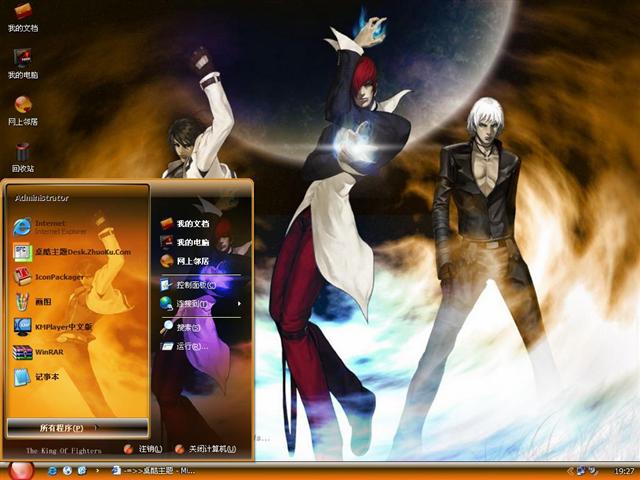Launch Internet Explorer from the start menu
This screenshot has height=480, width=640.
(50, 227)
